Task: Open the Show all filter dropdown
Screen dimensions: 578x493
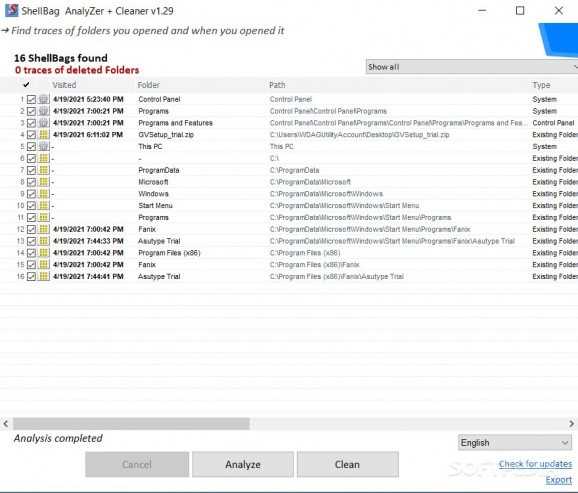Action: coord(471,67)
